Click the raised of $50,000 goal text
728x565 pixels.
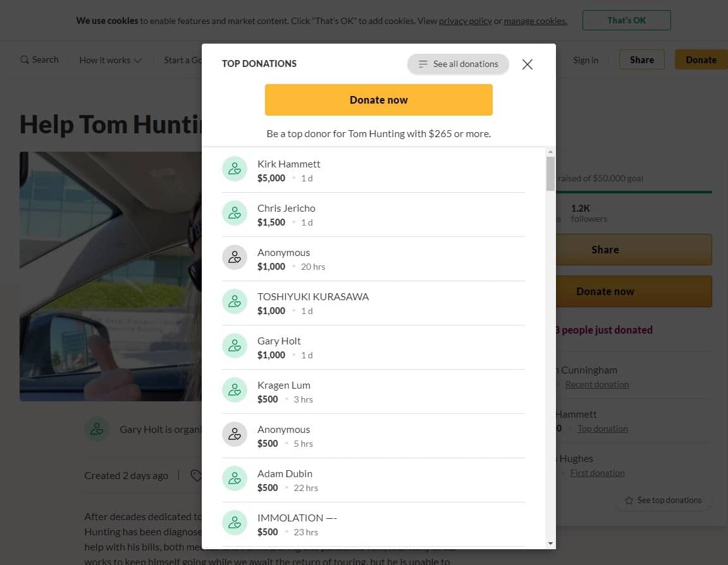pos(600,178)
